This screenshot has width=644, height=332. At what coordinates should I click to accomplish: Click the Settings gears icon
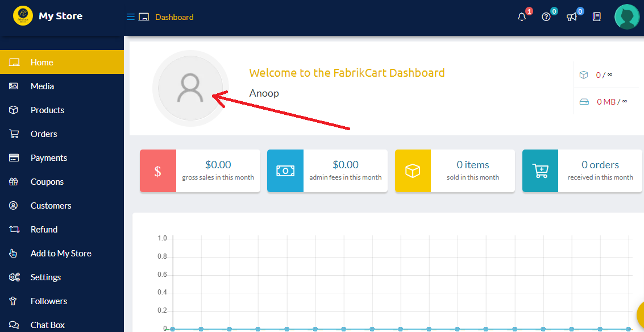tap(14, 277)
